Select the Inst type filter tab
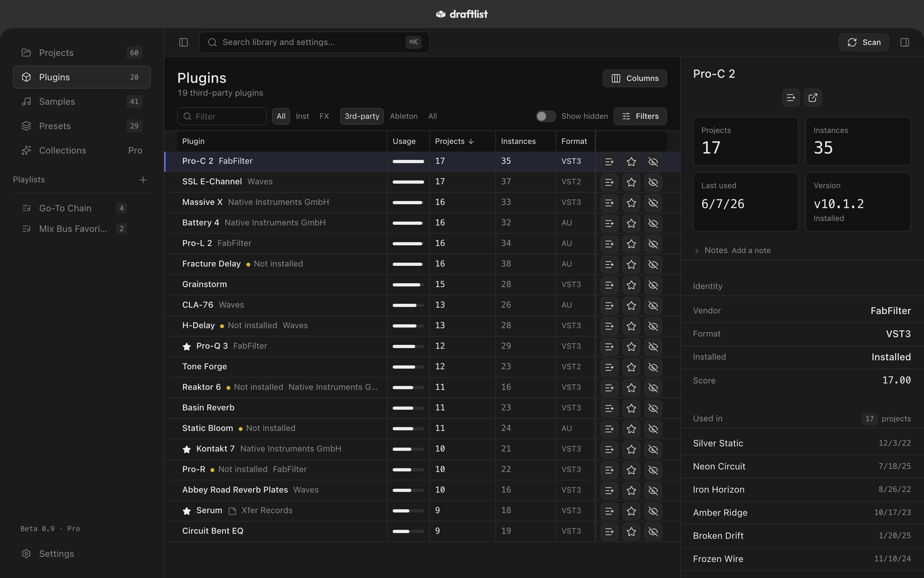Image resolution: width=924 pixels, height=578 pixels. (302, 116)
